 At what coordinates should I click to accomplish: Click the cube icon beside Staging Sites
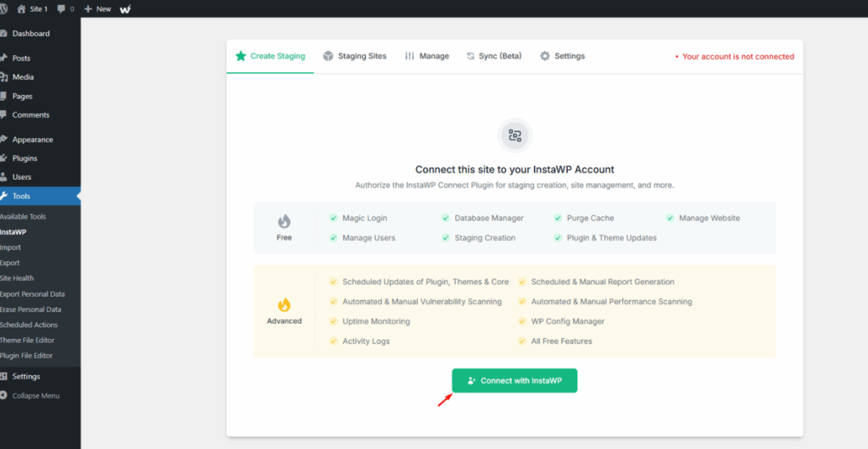tap(328, 56)
